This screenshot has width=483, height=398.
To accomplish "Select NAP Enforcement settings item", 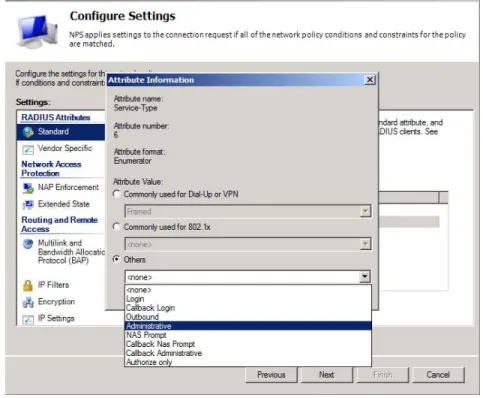I will (x=61, y=188).
